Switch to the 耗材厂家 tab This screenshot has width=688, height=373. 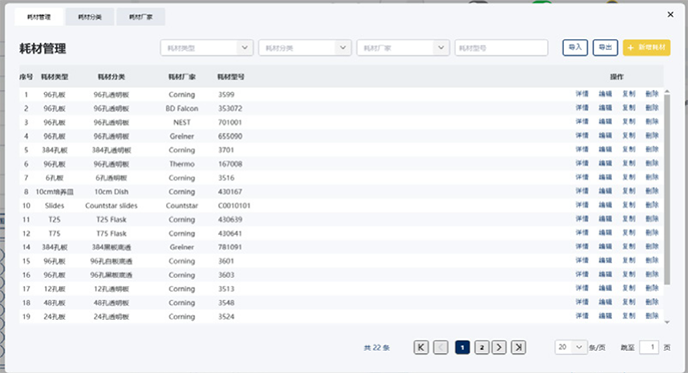coord(141,17)
